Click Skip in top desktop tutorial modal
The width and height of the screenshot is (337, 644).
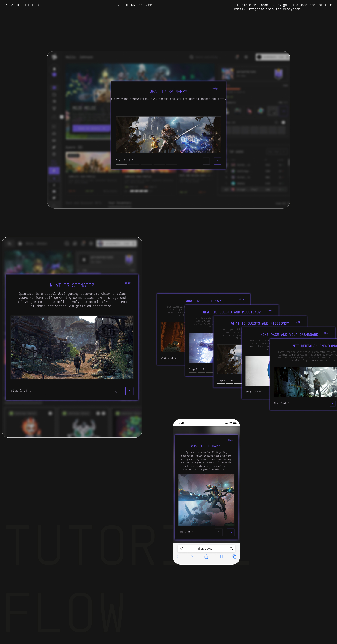215,88
